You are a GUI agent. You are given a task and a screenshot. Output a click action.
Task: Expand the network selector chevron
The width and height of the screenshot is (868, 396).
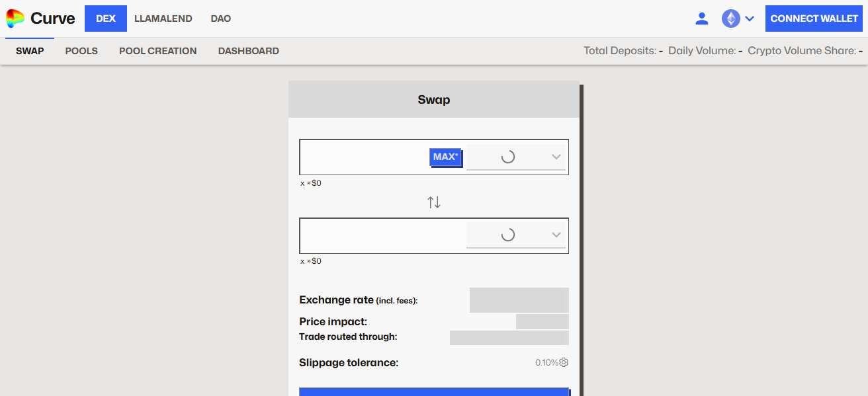point(750,18)
